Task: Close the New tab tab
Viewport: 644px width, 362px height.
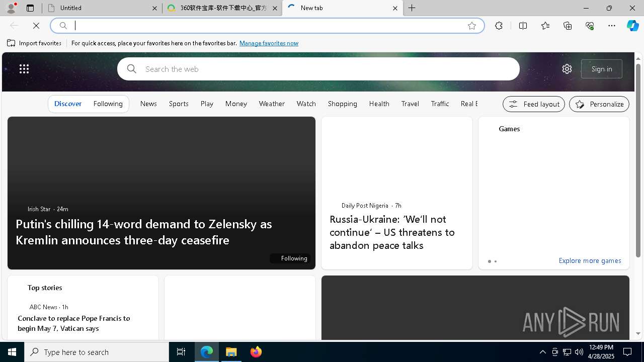Action: tap(395, 8)
